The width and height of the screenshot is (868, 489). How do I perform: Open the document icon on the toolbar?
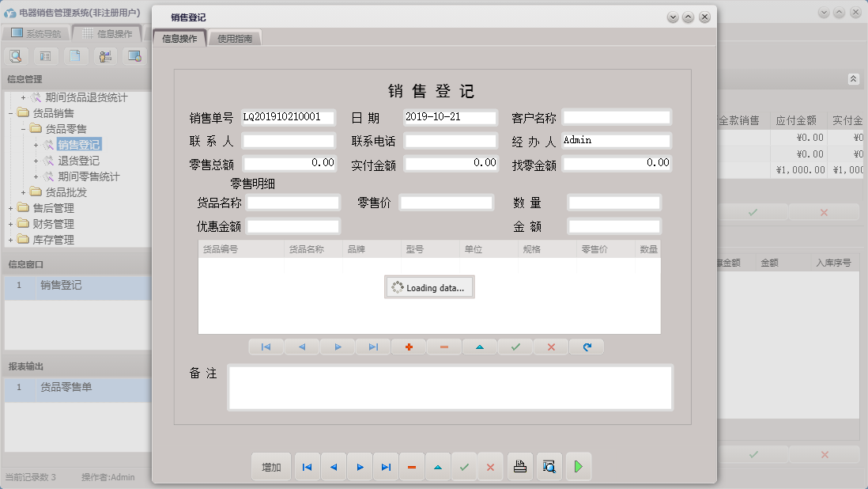[74, 56]
